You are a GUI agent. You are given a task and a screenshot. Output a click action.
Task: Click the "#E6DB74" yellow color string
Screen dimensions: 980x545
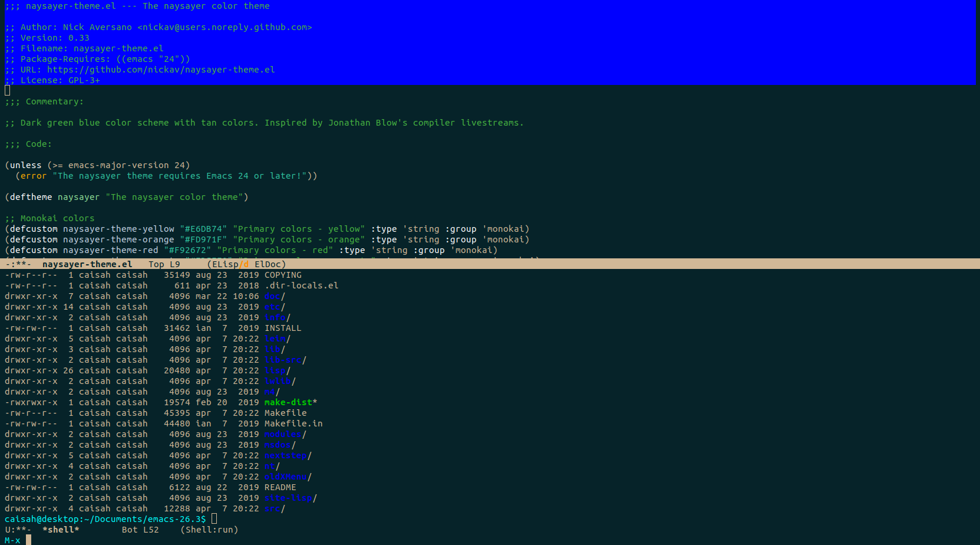203,229
